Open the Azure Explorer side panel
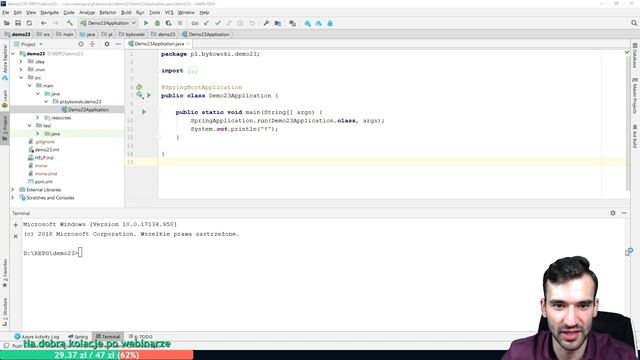The height and width of the screenshot is (360, 640). pos(5,61)
